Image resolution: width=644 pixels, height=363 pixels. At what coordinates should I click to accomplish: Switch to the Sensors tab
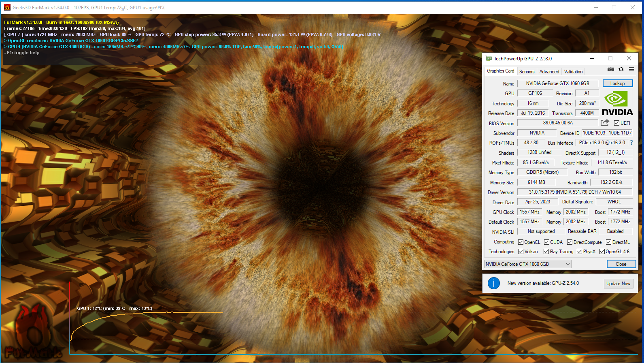click(x=527, y=72)
